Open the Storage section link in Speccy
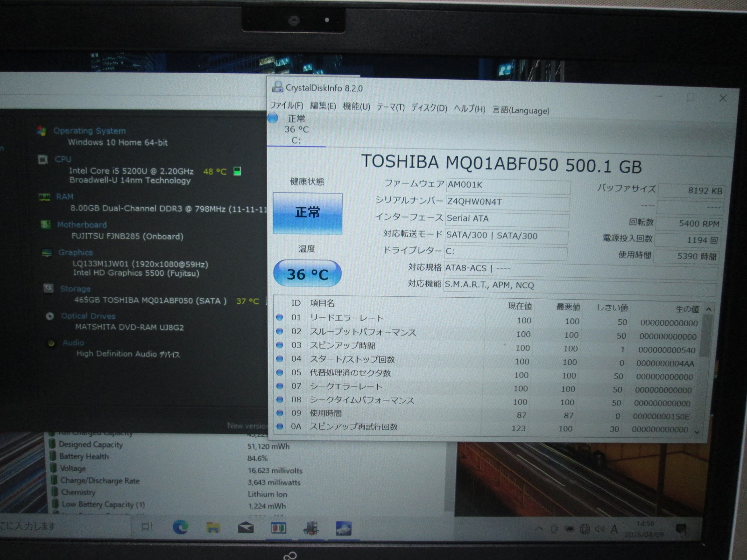Screen dimensions: 747x560 (x=75, y=289)
